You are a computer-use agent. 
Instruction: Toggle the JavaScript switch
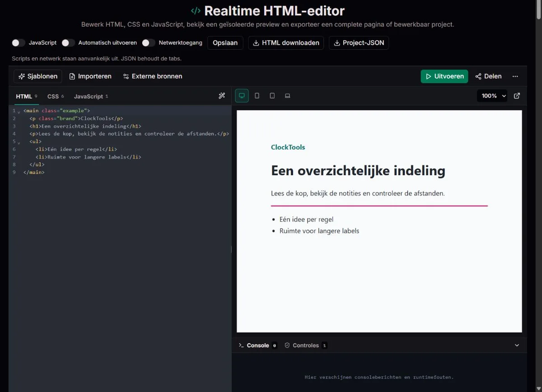pos(19,43)
